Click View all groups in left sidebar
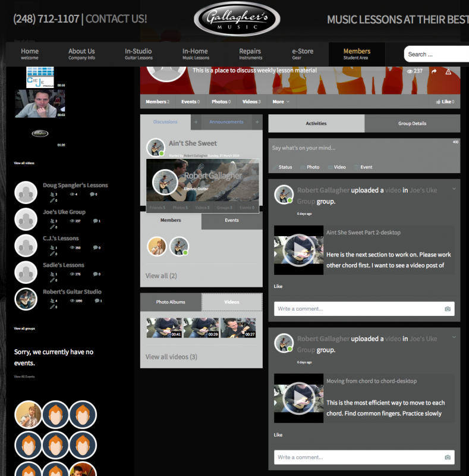Viewport: 469px width, 476px height. click(x=24, y=328)
